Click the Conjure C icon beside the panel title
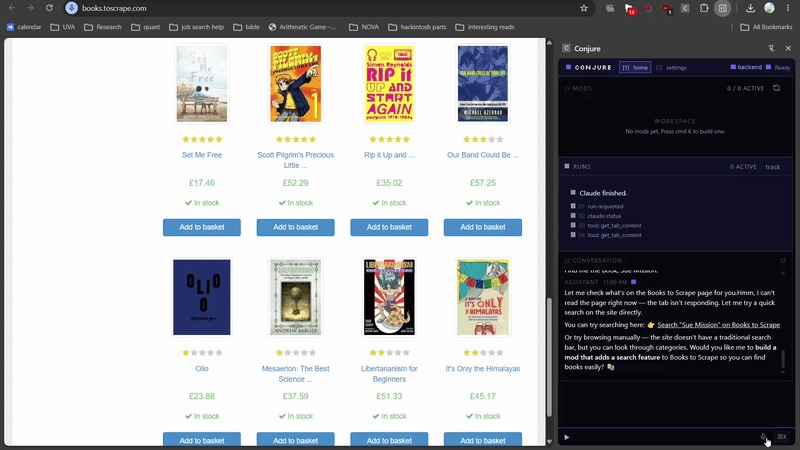800x450 pixels. 566,48
